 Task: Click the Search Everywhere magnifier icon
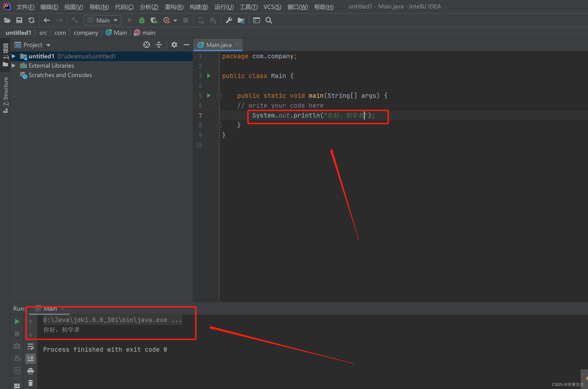click(x=269, y=20)
